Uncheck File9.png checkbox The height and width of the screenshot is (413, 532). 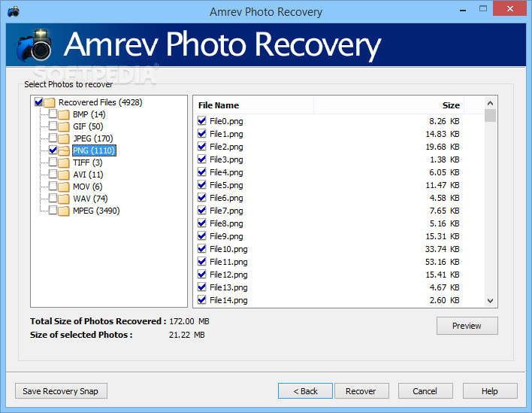click(x=202, y=235)
